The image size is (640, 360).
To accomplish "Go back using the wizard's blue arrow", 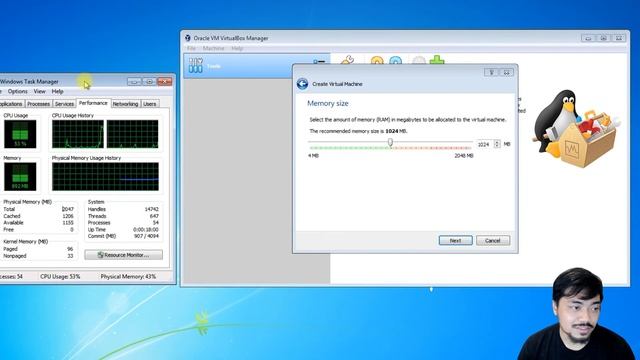I will (x=302, y=84).
